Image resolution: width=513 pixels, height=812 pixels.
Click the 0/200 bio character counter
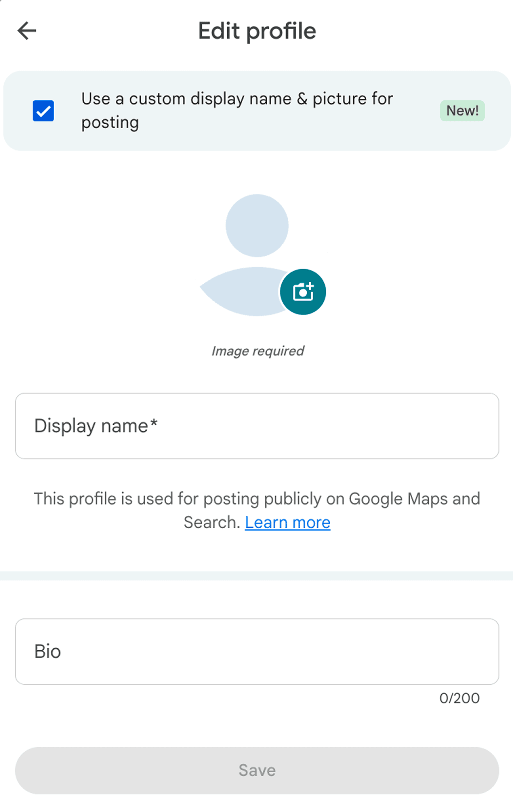click(460, 698)
